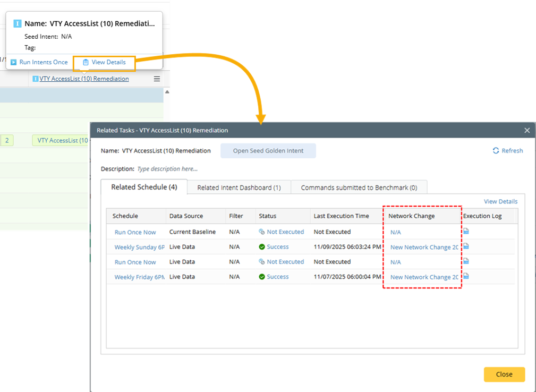The image size is (536, 392).
Task: Click the green cell labeled 2
Action: click(x=7, y=140)
